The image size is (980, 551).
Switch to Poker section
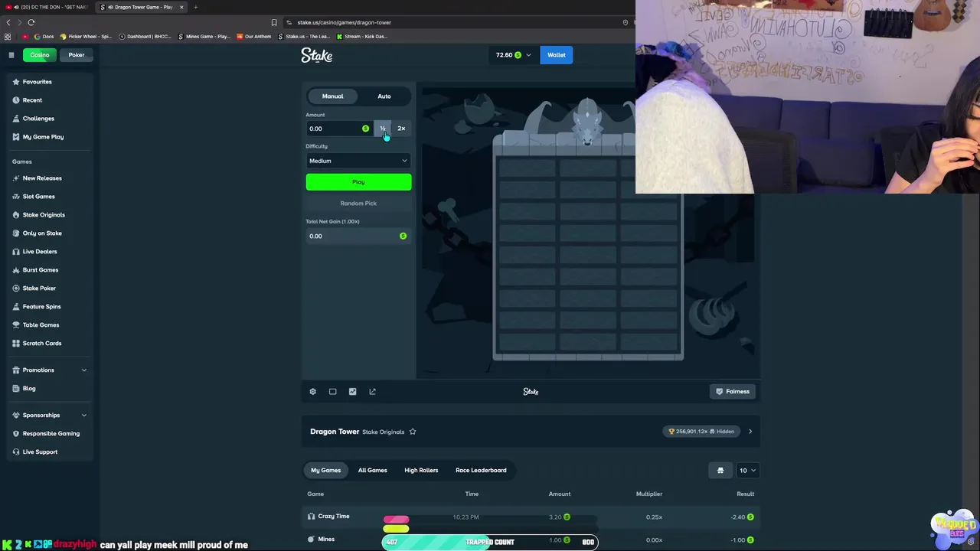tap(77, 55)
